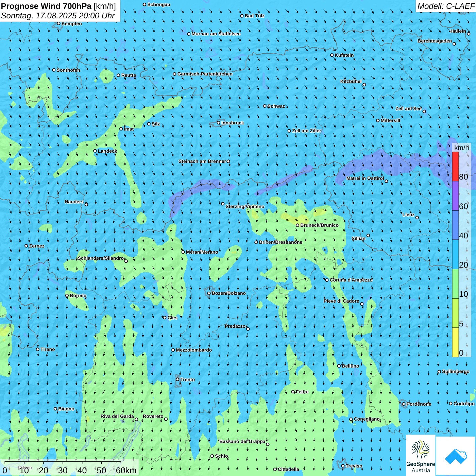
Task: Click the 'Kitzbühel' label
Action: pyautogui.click(x=351, y=81)
